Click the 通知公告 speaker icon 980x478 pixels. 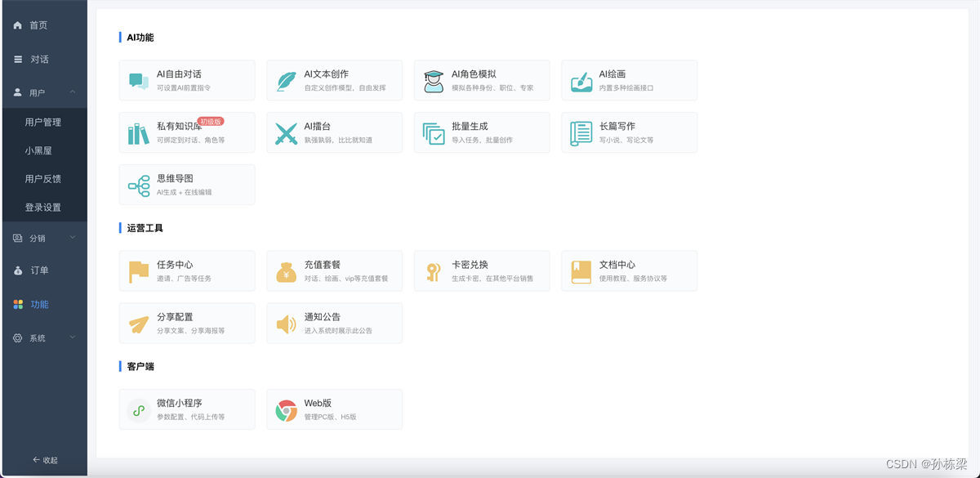pos(286,324)
